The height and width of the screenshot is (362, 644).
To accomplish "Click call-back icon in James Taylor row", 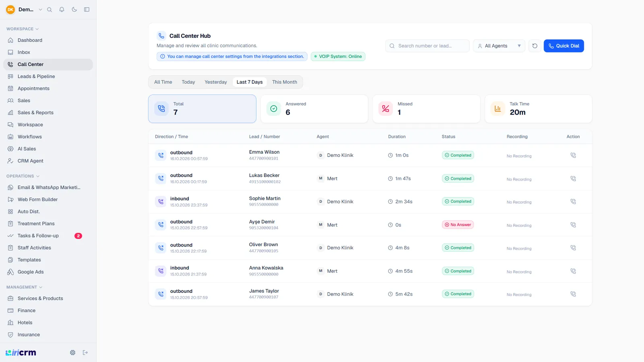I will 573,294.
